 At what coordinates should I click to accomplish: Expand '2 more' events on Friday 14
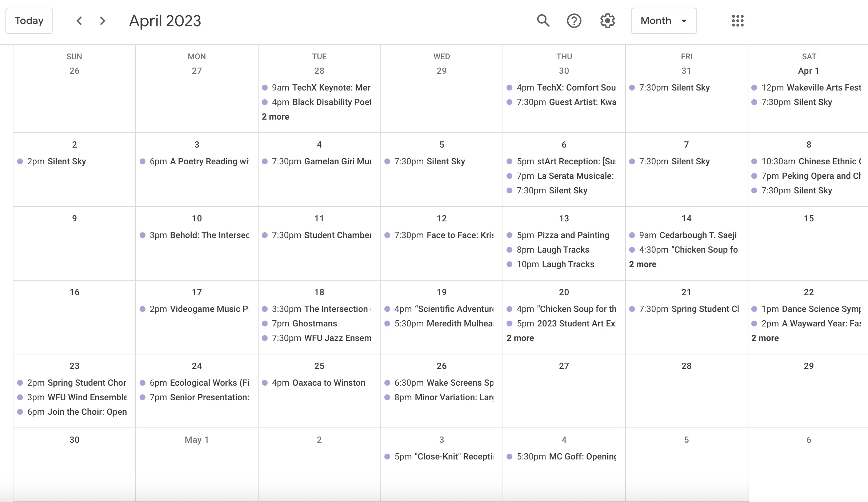pyautogui.click(x=643, y=264)
